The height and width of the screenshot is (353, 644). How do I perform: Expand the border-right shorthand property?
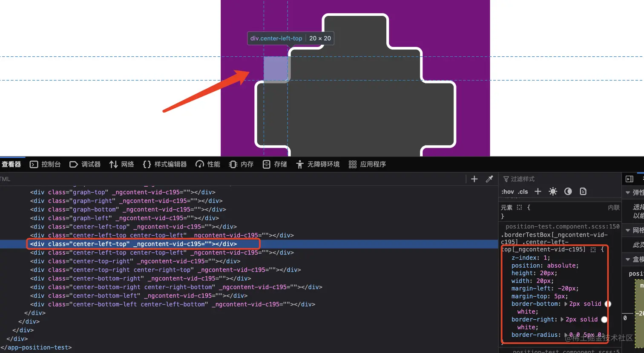coord(562,319)
